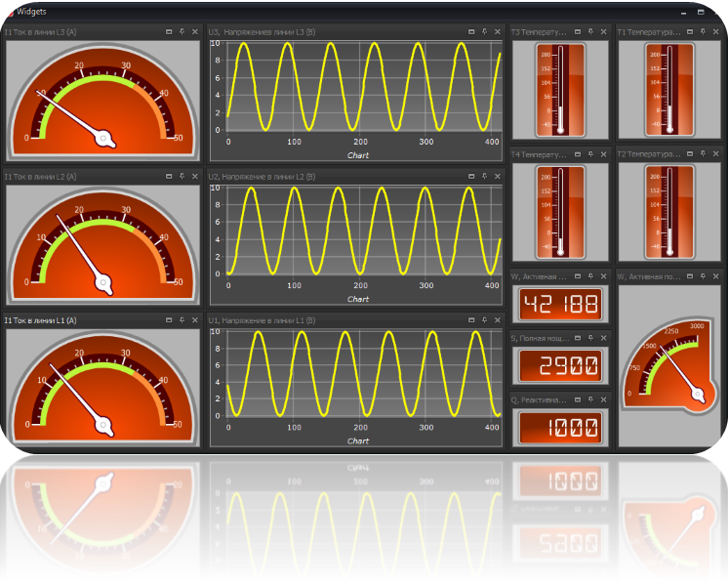The height and width of the screenshot is (586, 728).
Task: Minimize the Widgets window
Action: click(x=683, y=13)
